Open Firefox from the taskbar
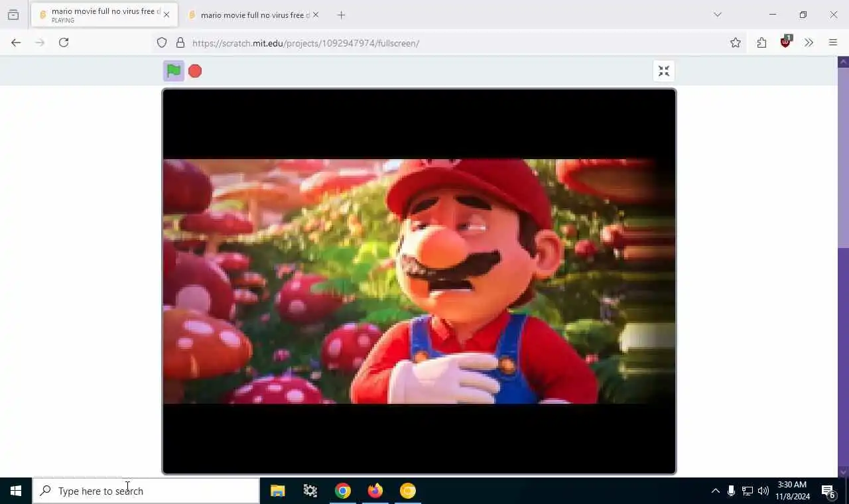Screen dimensions: 849x504 (x=375, y=491)
